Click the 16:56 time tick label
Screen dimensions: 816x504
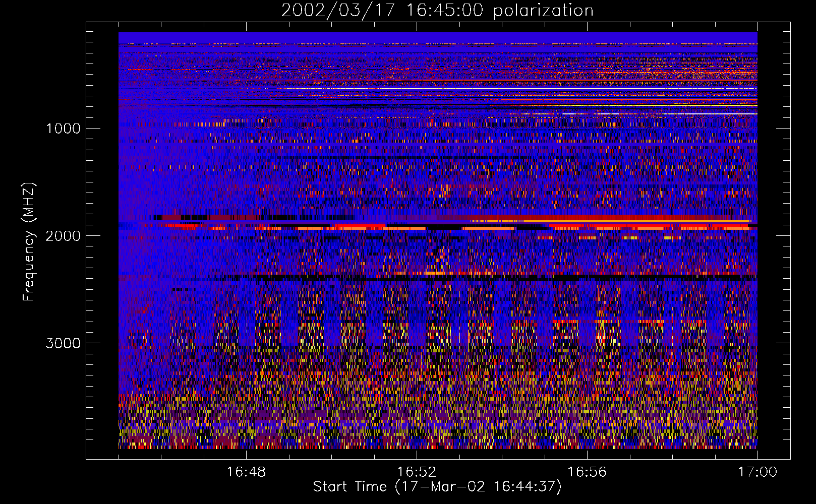[587, 472]
